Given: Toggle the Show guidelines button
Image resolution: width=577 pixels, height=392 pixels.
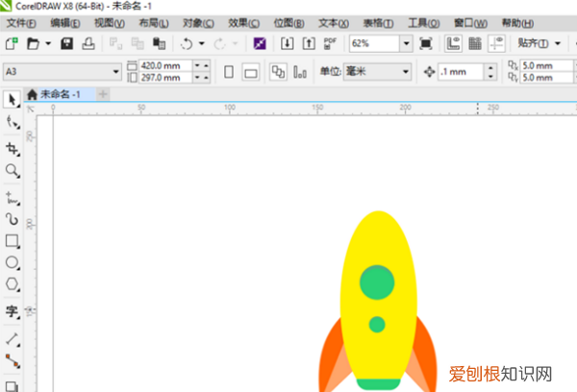Looking at the screenshot, I should coord(496,44).
